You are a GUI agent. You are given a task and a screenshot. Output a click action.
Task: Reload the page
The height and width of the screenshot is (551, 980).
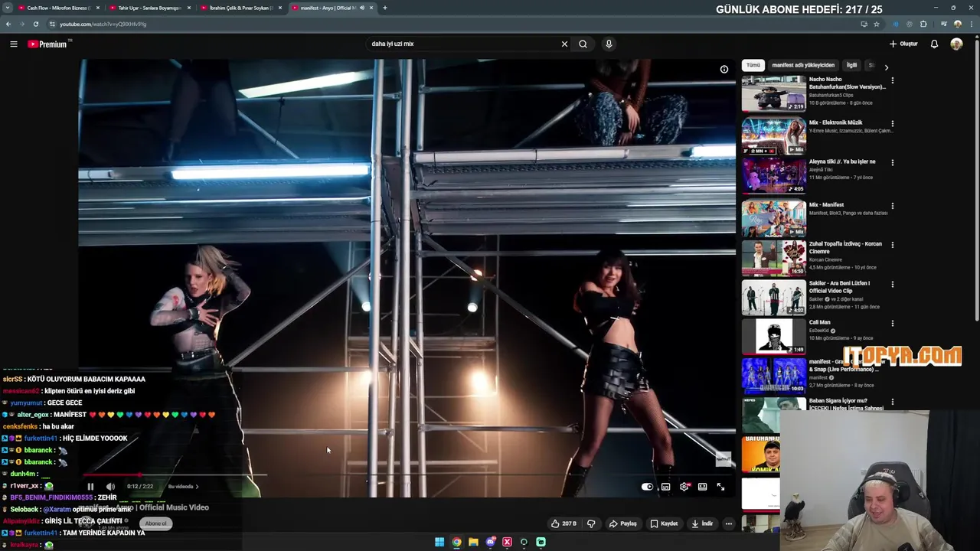[35, 24]
